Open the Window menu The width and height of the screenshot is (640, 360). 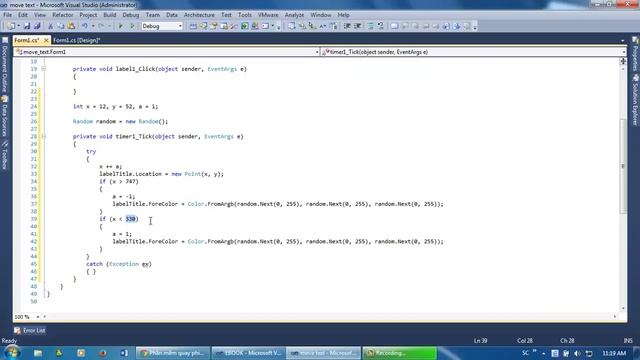coord(321,15)
